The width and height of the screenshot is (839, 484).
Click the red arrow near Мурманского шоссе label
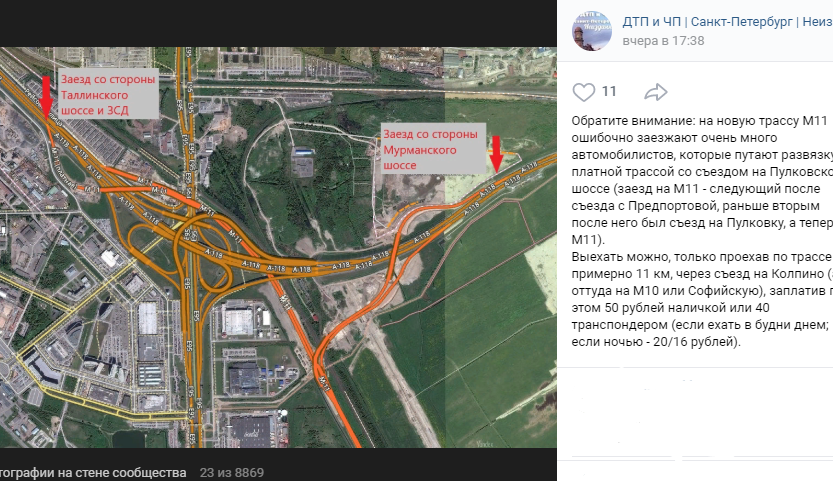pyautogui.click(x=496, y=153)
